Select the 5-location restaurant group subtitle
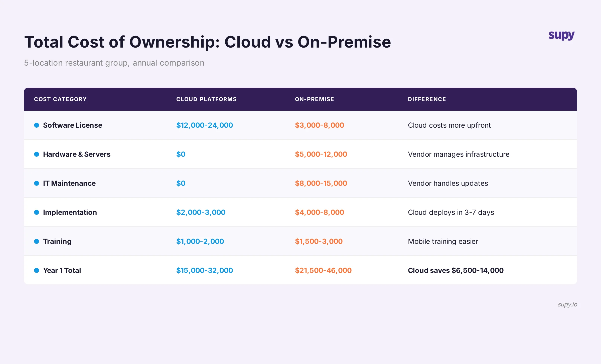This screenshot has width=601, height=364. (114, 63)
